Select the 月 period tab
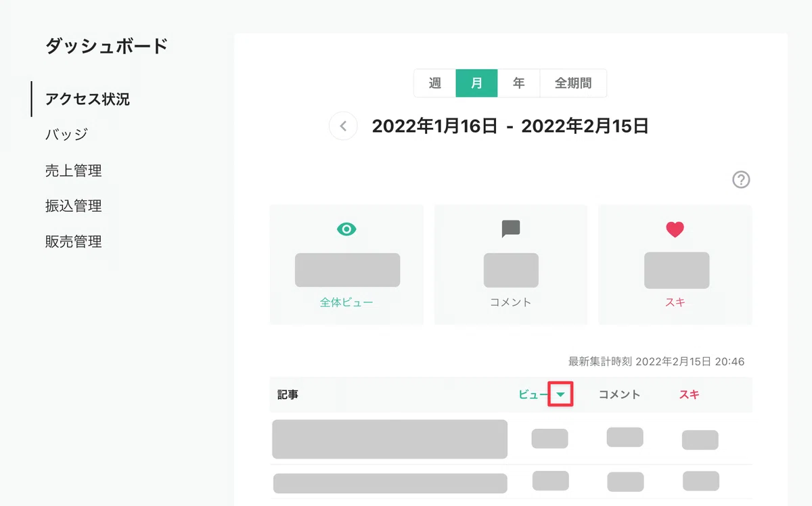 tap(477, 83)
